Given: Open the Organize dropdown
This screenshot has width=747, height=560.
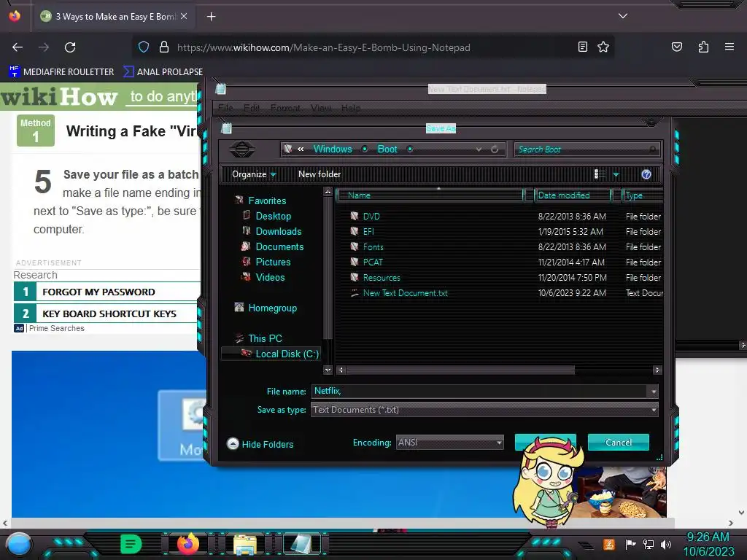Looking at the screenshot, I should coord(253,174).
